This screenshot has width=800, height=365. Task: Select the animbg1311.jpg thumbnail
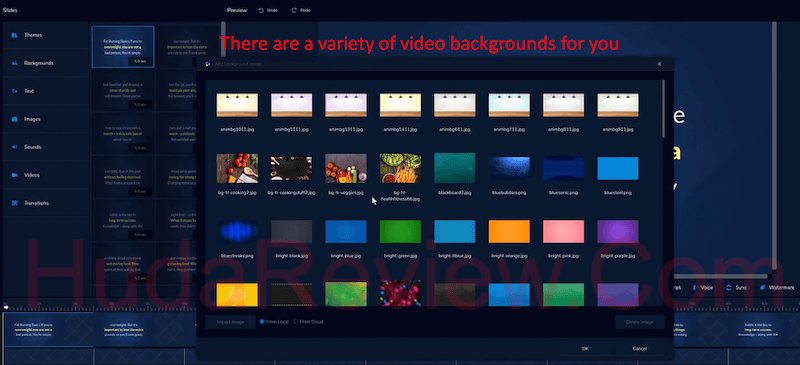point(346,105)
